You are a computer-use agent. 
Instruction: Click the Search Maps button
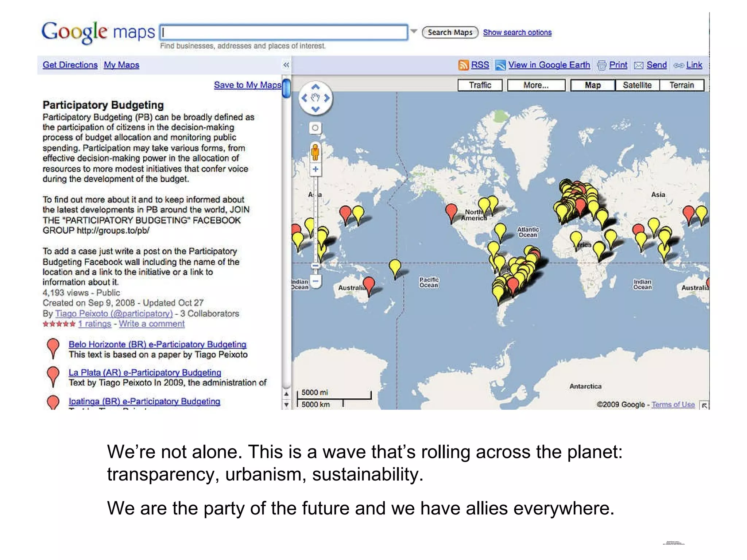pos(450,32)
